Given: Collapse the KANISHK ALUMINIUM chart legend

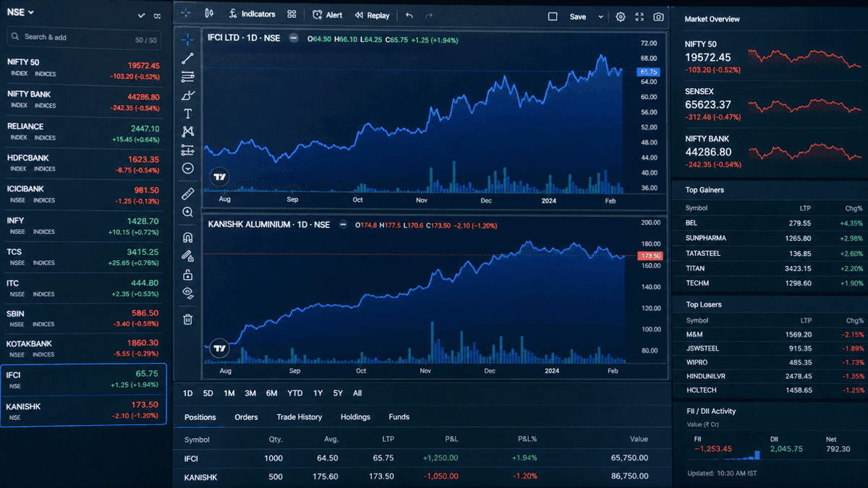Looking at the screenshot, I should (342, 225).
